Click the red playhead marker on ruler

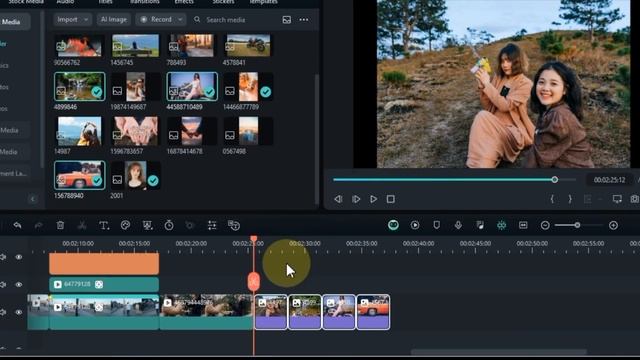tap(254, 239)
